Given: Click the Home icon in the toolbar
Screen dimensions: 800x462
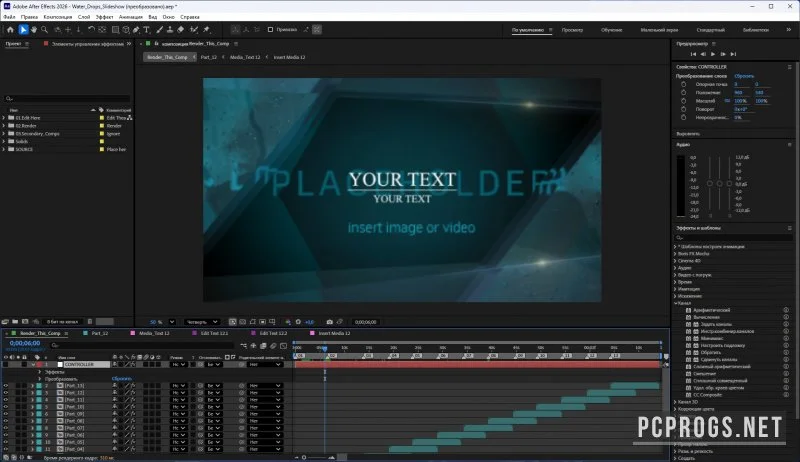Looking at the screenshot, I should [10, 30].
